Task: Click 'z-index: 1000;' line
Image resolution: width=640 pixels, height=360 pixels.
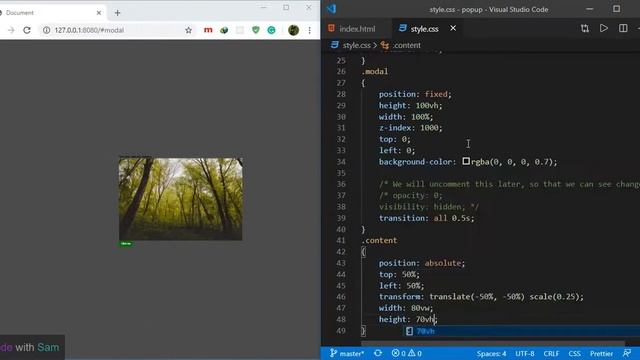Action: point(411,128)
